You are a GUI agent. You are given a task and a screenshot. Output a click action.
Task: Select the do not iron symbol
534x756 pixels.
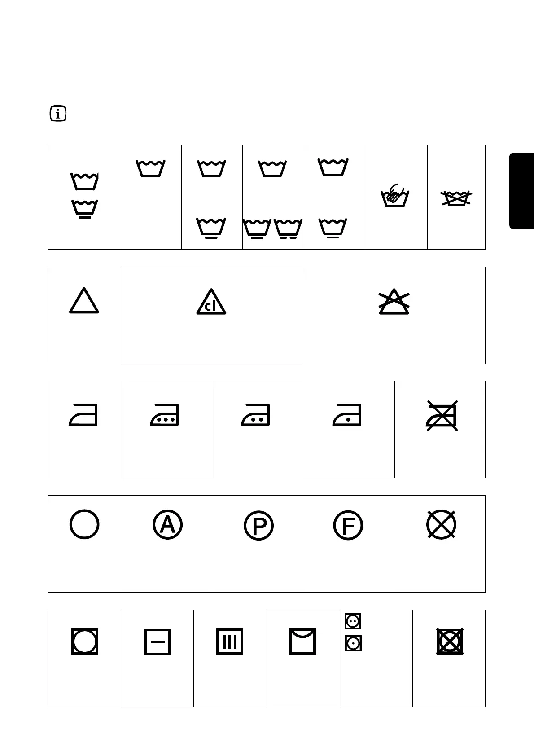pyautogui.click(x=442, y=415)
